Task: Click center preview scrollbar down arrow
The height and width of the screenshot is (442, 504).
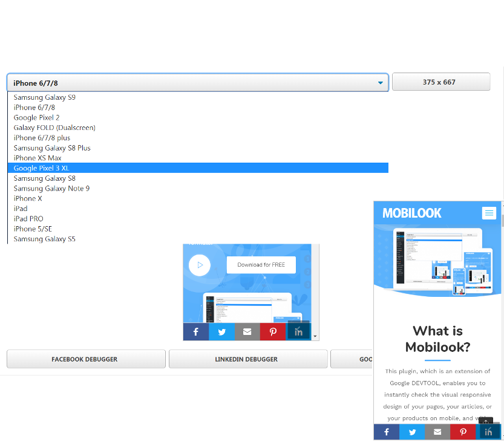Action: [315, 336]
